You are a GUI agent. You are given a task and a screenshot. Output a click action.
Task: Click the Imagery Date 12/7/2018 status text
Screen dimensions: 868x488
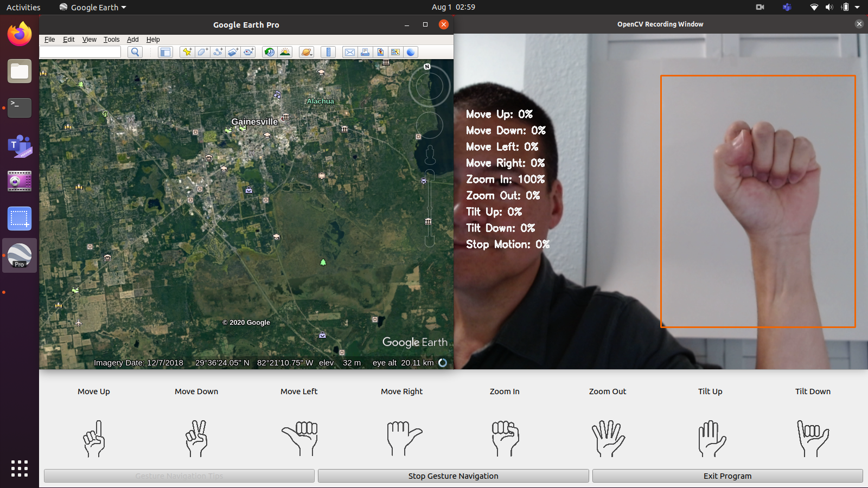pos(138,363)
